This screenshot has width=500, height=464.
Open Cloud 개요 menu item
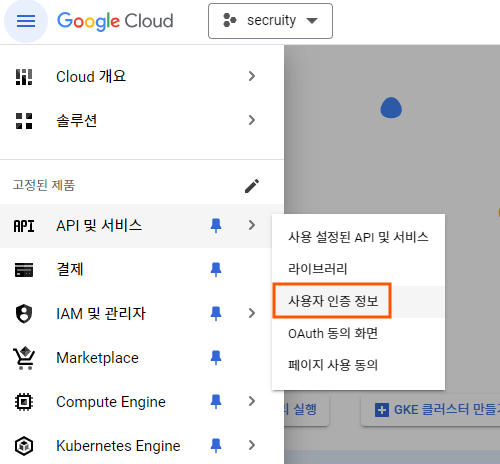pyautogui.click(x=142, y=77)
